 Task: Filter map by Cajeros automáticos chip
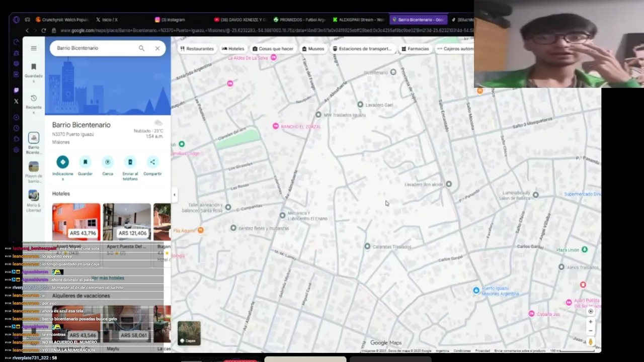(455, 49)
